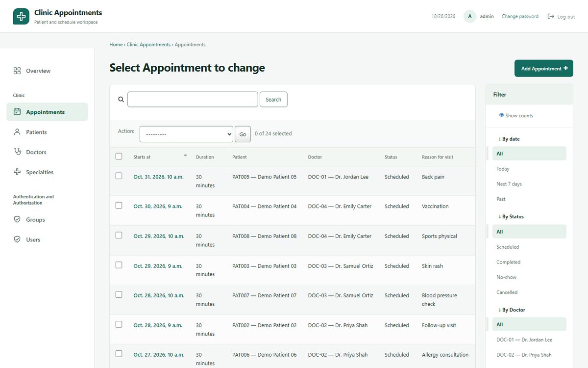The image size is (588, 368).
Task: Filter by date: Past
Action: (501, 199)
